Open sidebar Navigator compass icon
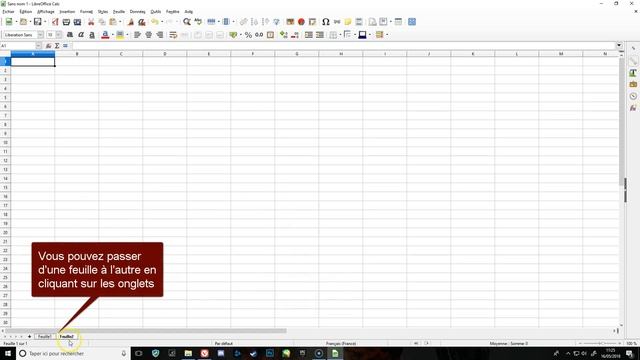Viewport: 640px width, 360px height. [633, 96]
